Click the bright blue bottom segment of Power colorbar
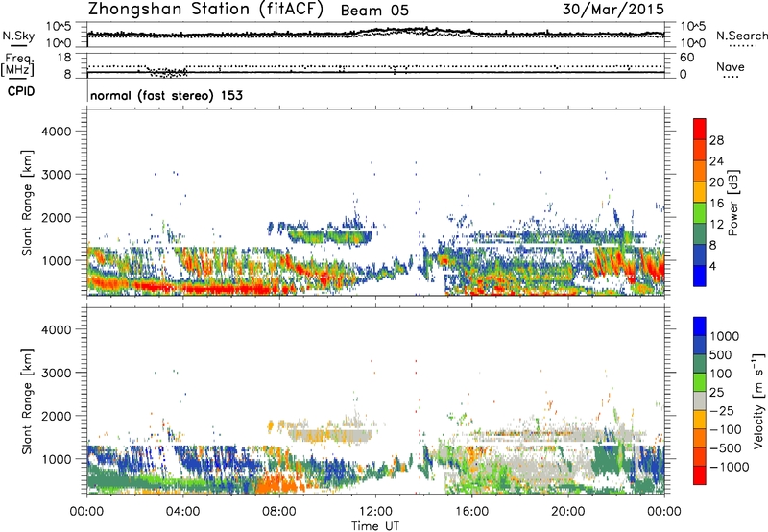768x532 pixels. point(700,276)
